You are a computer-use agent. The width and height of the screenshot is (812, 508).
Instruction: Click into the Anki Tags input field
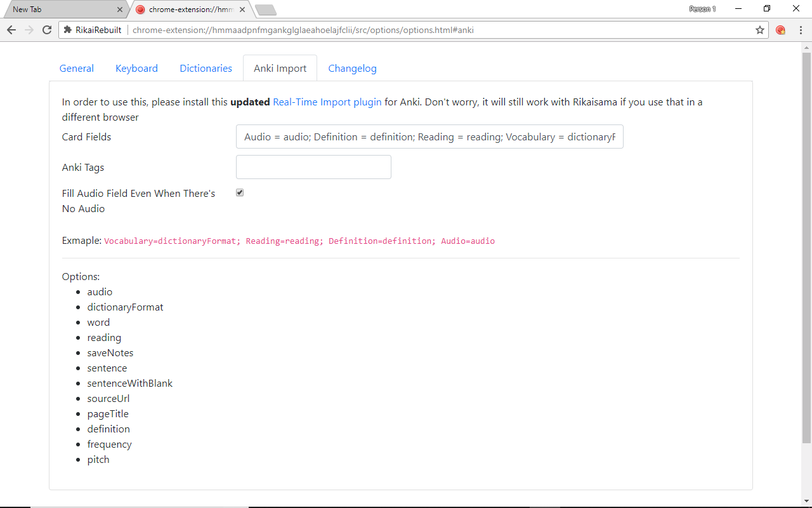tap(313, 167)
